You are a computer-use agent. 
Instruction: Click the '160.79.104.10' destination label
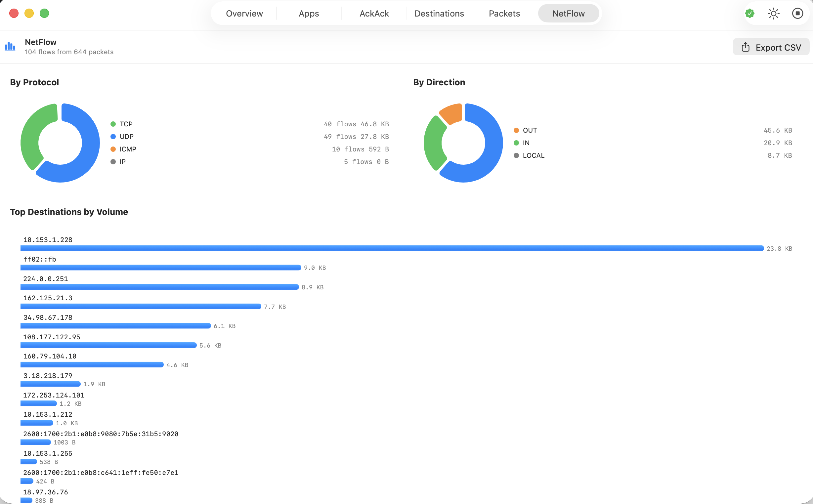click(x=50, y=356)
